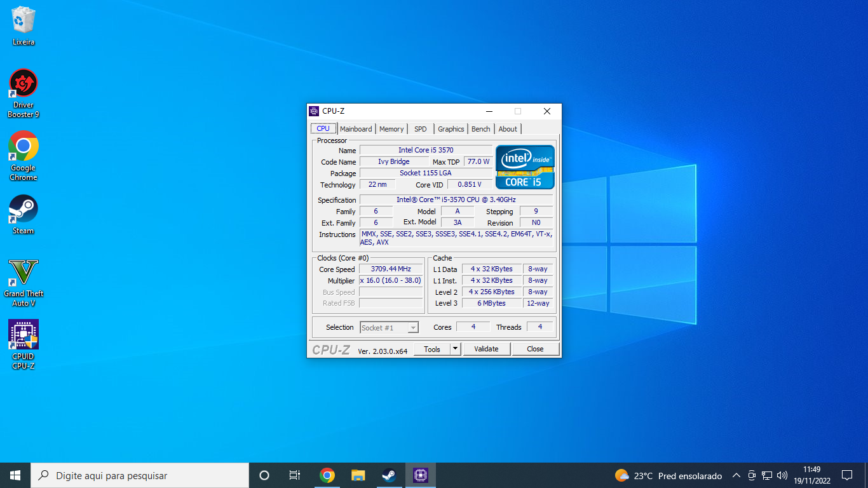
Task: Open the weather widget showing 23°C
Action: coord(668,475)
